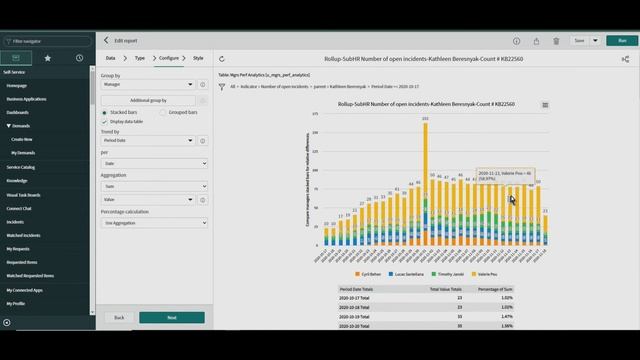640x360 pixels.
Task: Open Knowledge in navigator
Action: (17, 180)
